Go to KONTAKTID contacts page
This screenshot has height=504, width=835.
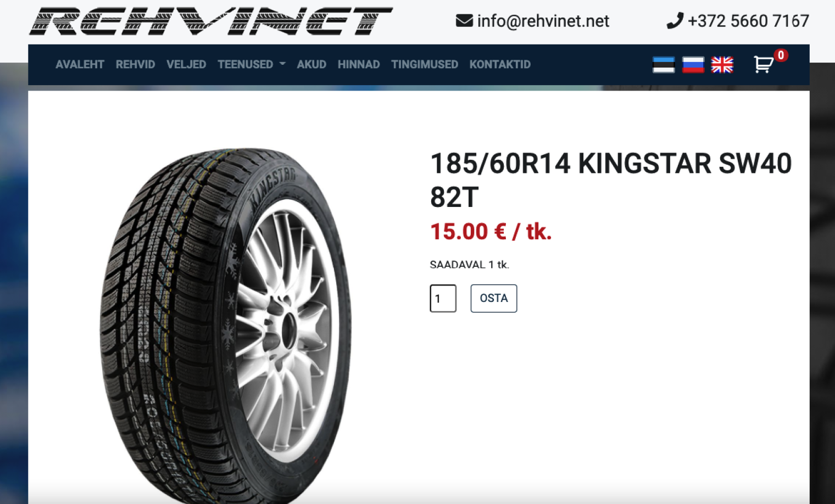click(500, 64)
